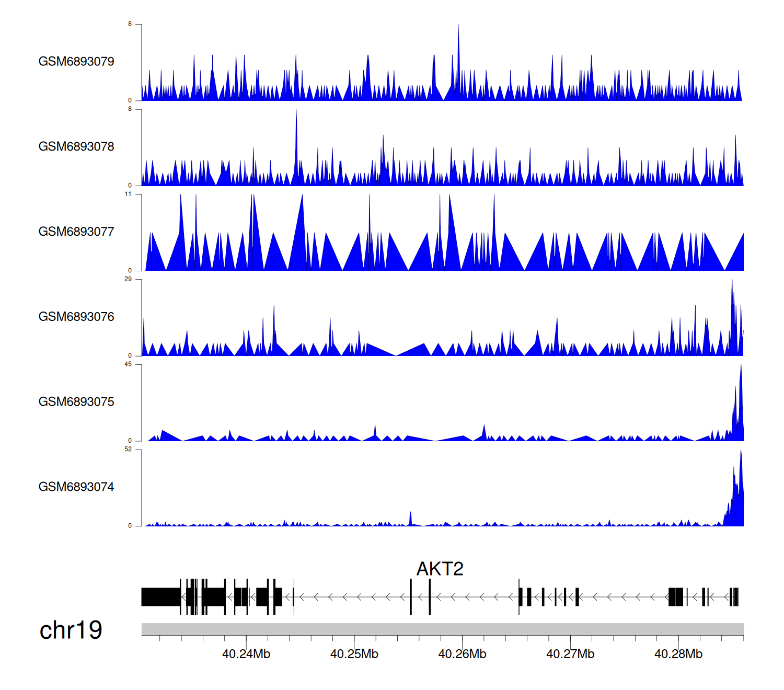Screen dimensions: 784x690
Task: Select the GSM6893076 track label
Action: pos(76,317)
